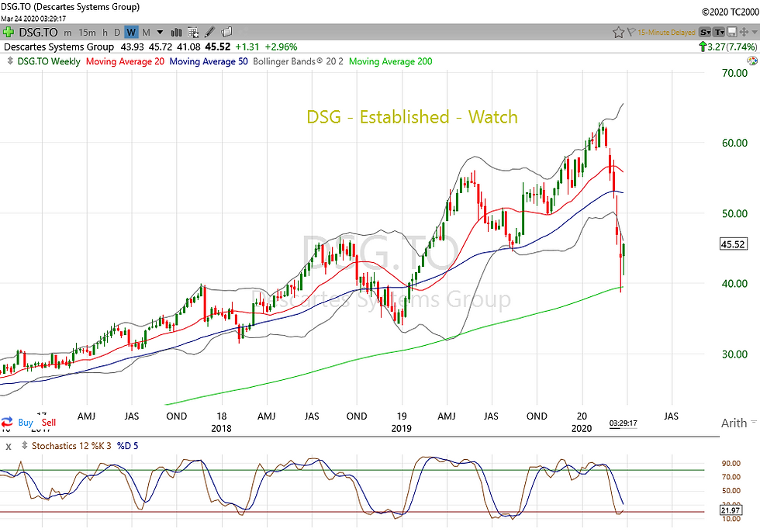Click the +2.96% change value
This screenshot has height=532, width=760.
[281, 47]
